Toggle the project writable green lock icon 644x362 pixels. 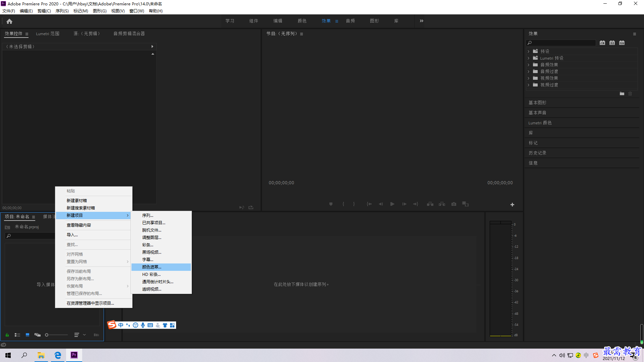click(7, 335)
